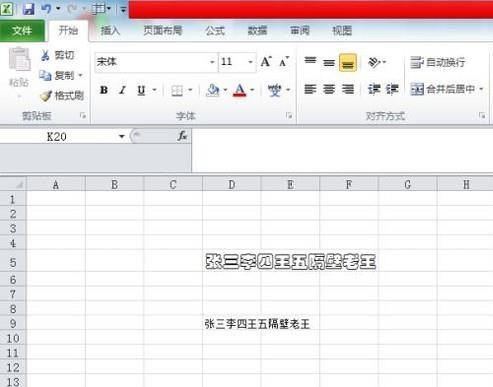Expand the Undo history dropdown arrow

[58, 8]
